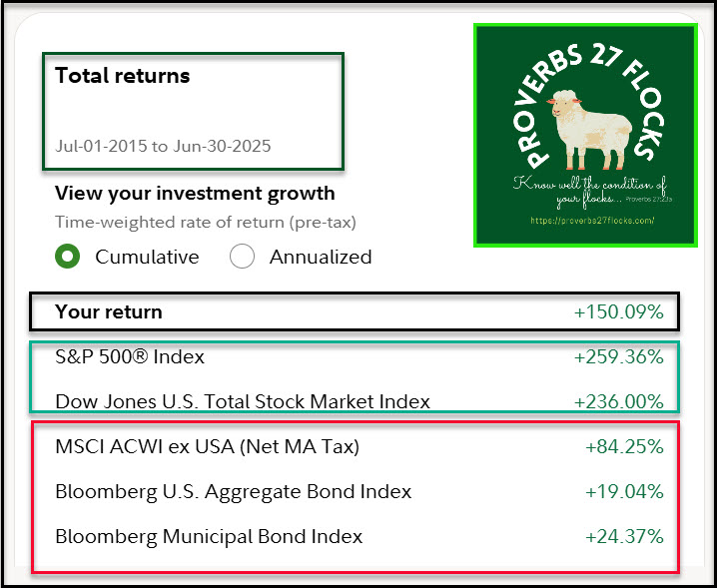
Task: Select the S&P 500® Index row
Action: [130, 356]
